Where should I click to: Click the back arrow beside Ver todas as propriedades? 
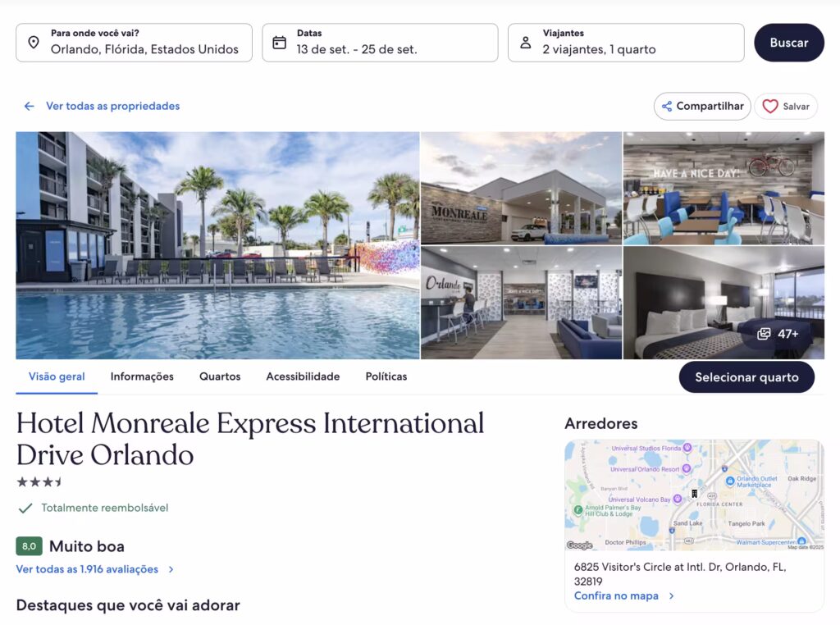pos(29,106)
